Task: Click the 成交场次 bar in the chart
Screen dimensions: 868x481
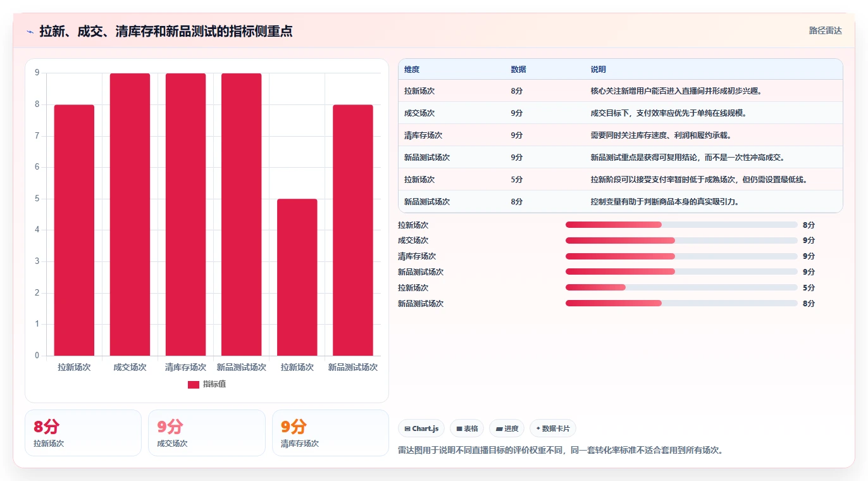Action: (130, 215)
